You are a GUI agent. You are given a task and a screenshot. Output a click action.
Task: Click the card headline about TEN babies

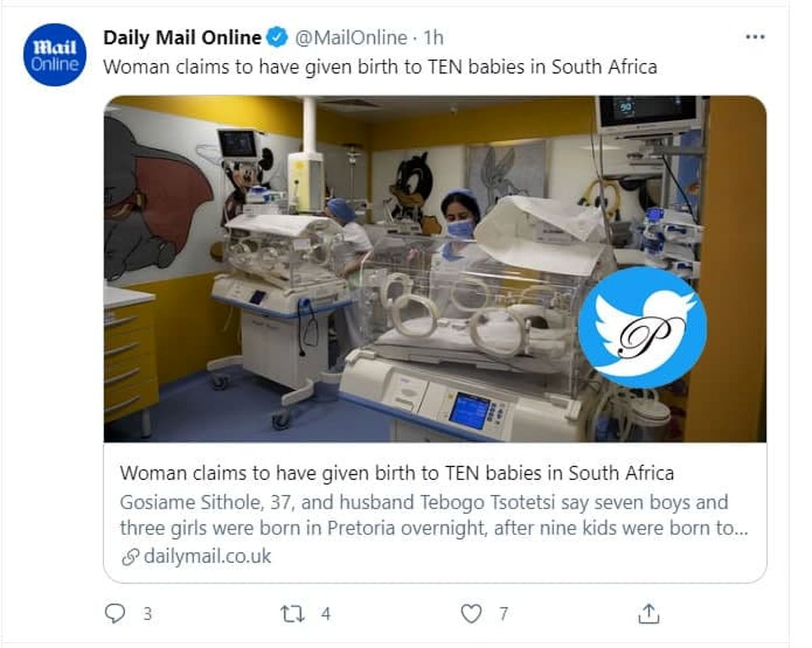coord(397,473)
